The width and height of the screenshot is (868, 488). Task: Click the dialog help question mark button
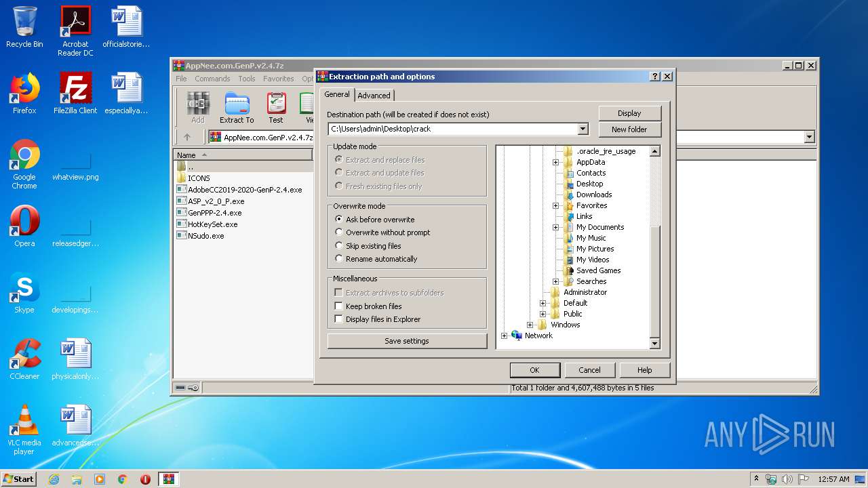pos(654,77)
